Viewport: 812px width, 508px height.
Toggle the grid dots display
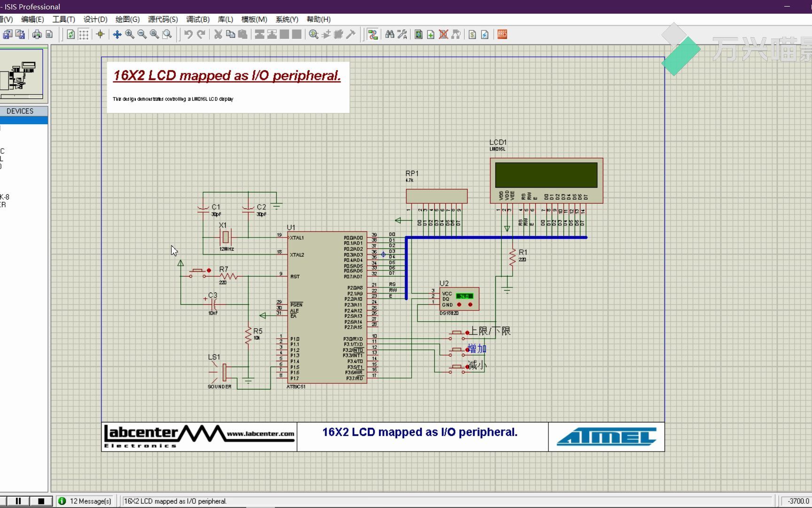tap(84, 34)
